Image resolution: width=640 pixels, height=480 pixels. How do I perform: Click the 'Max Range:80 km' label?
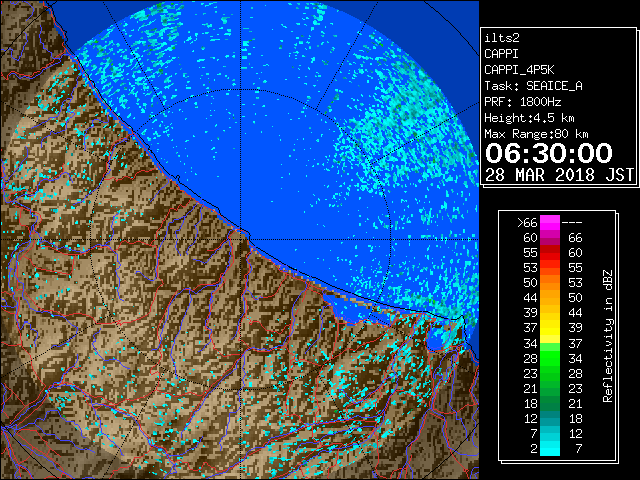(x=536, y=134)
